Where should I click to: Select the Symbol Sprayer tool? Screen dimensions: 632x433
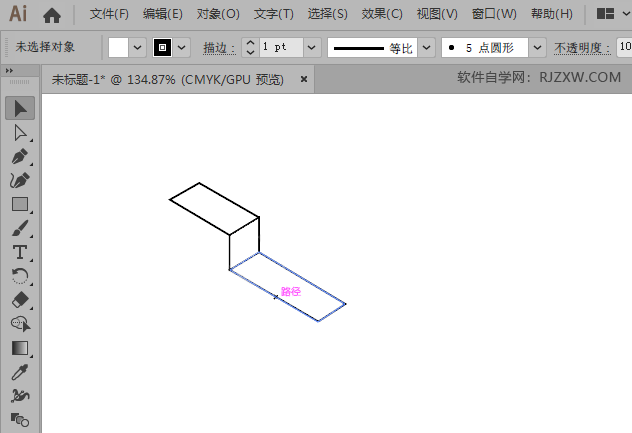coord(20,396)
